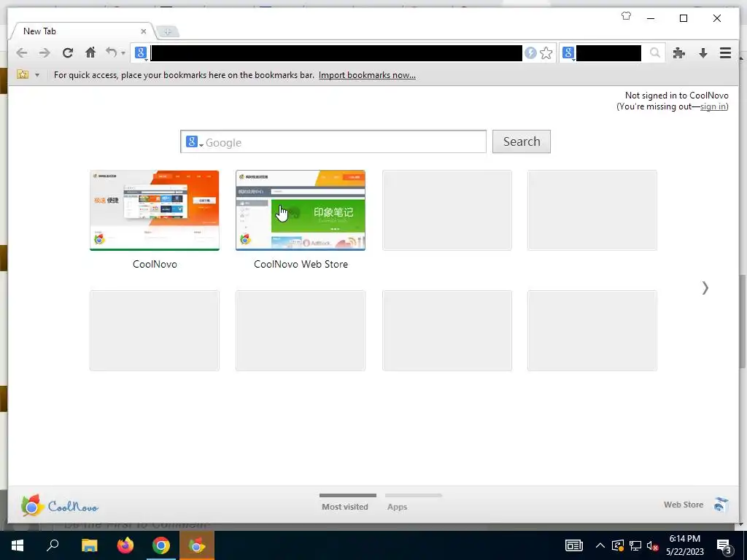Open the Windows Start menu
The width and height of the screenshot is (747, 560).
tap(18, 545)
